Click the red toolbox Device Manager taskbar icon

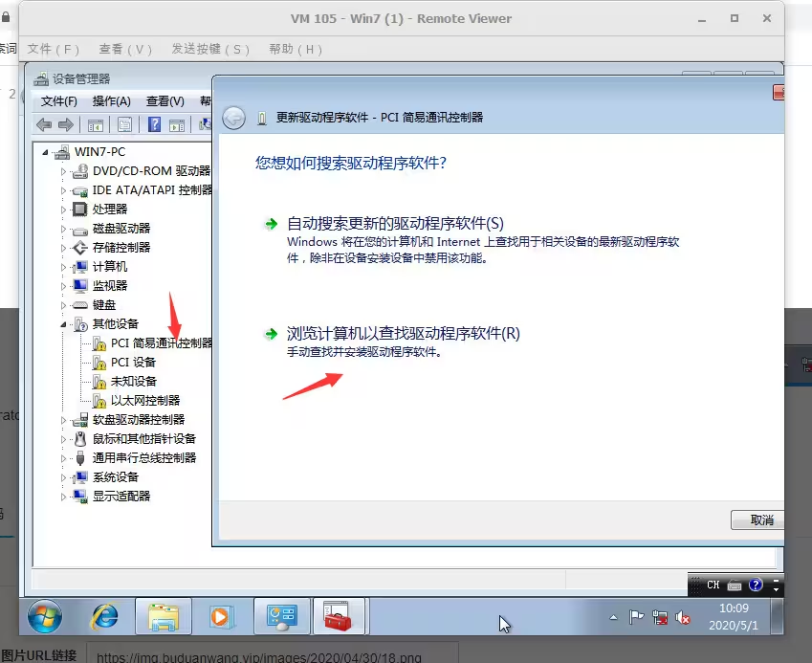(340, 616)
